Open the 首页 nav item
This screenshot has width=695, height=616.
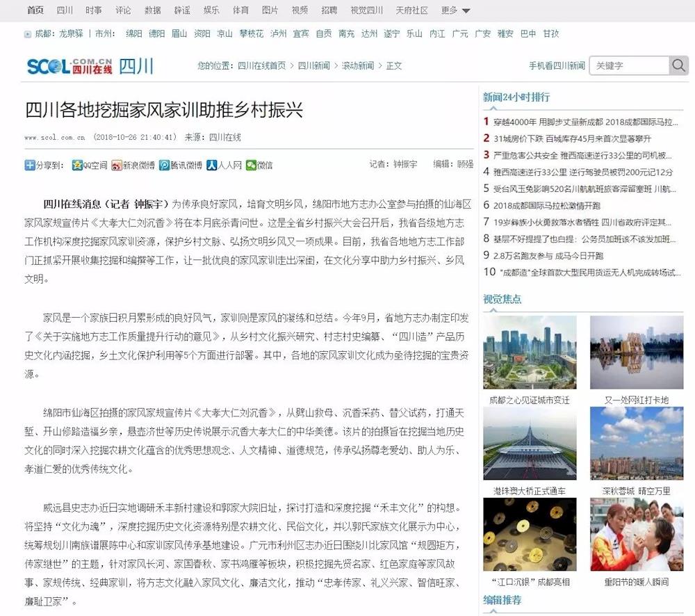35,10
